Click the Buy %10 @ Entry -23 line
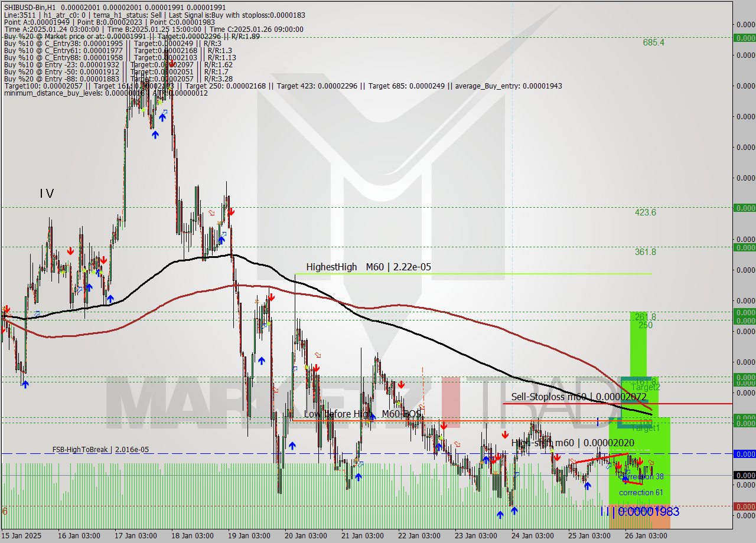The image size is (756, 543). (117, 64)
